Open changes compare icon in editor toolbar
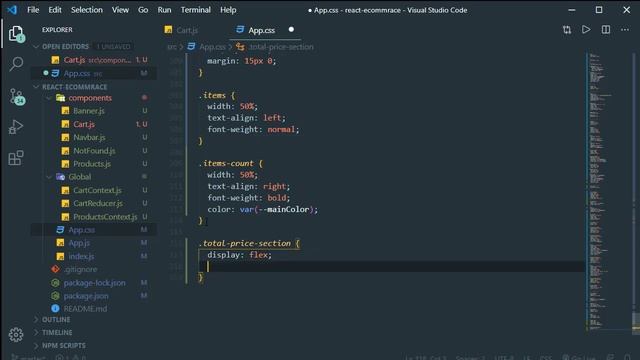The width and height of the screenshot is (640, 360). 567,30
